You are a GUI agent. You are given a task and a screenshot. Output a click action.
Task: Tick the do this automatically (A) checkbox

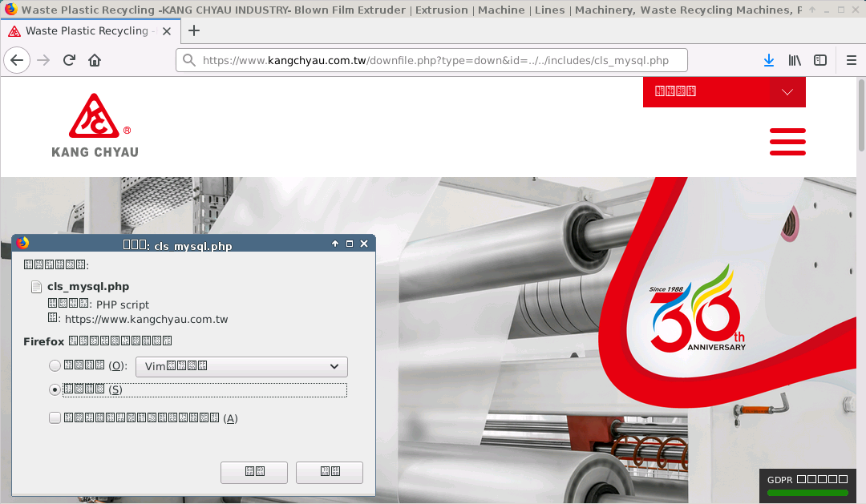(55, 418)
